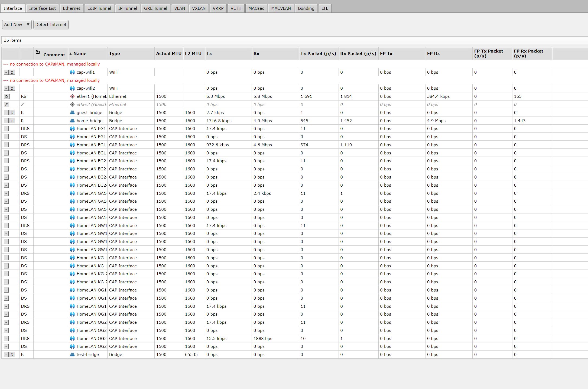The height and width of the screenshot is (389, 588).
Task: Click the home-bridge bridge icon
Action: 72,121
